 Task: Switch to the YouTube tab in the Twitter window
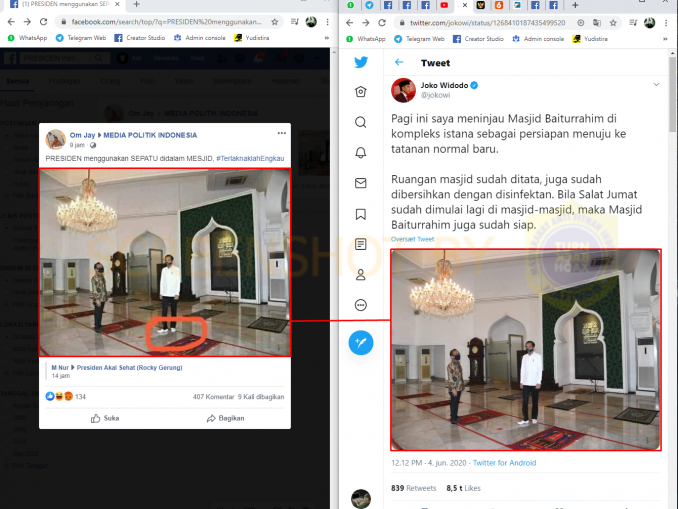click(x=444, y=5)
